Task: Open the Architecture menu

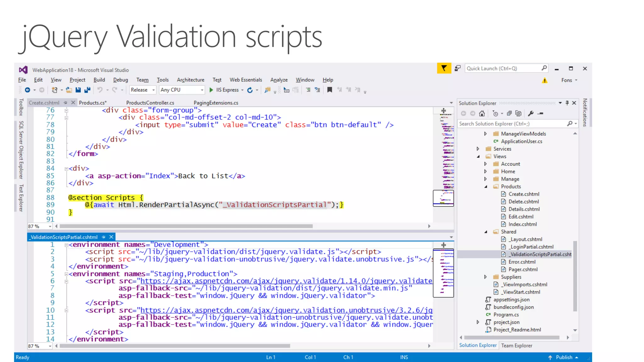Action: click(x=191, y=80)
